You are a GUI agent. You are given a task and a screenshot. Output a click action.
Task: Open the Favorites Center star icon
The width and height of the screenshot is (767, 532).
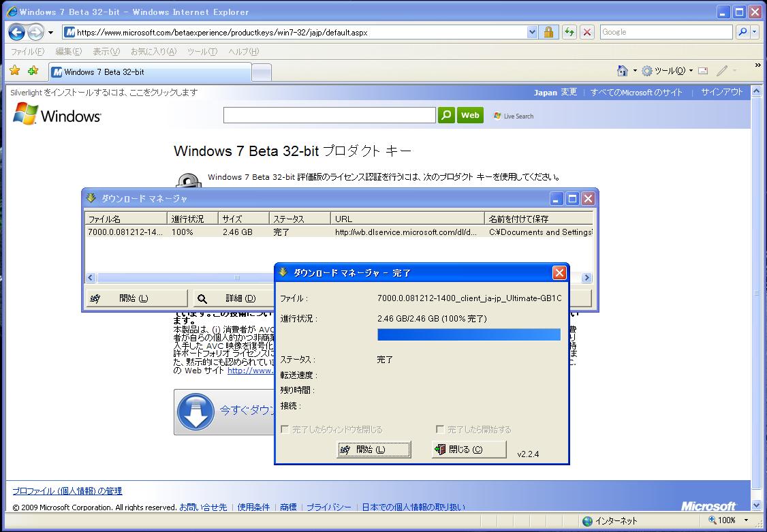click(15, 71)
